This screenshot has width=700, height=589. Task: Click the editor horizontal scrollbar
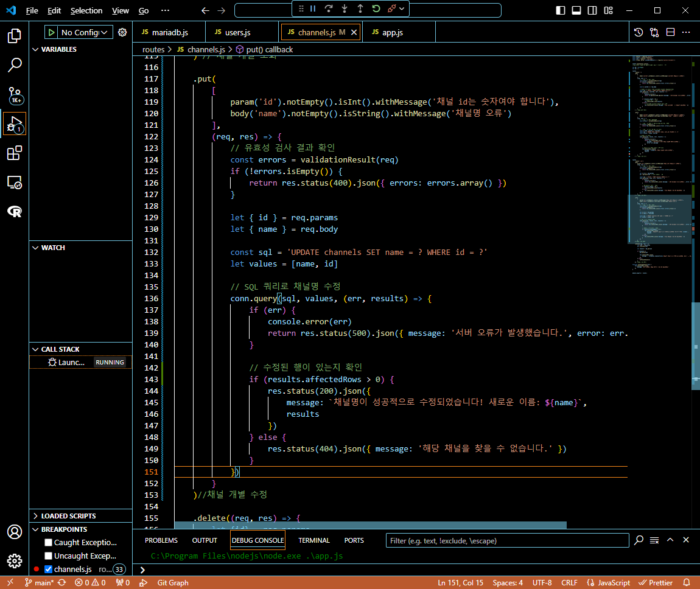tap(370, 525)
